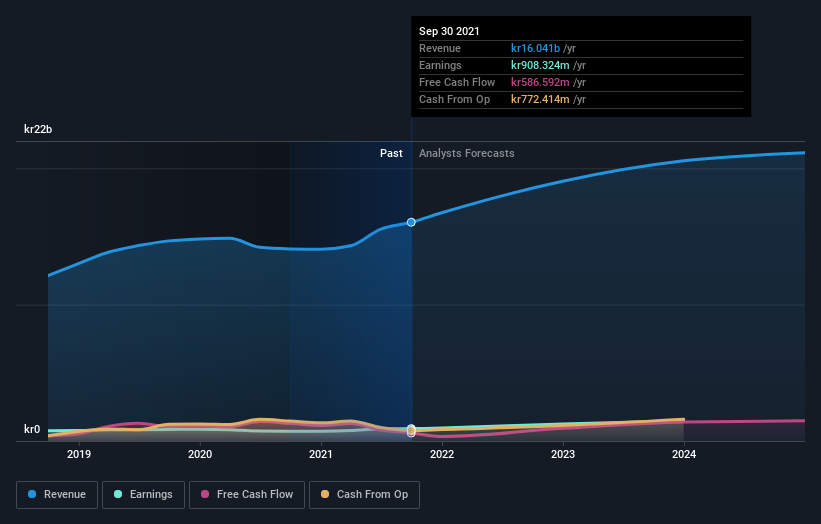Click the 2024 x-axis label

tap(684, 454)
